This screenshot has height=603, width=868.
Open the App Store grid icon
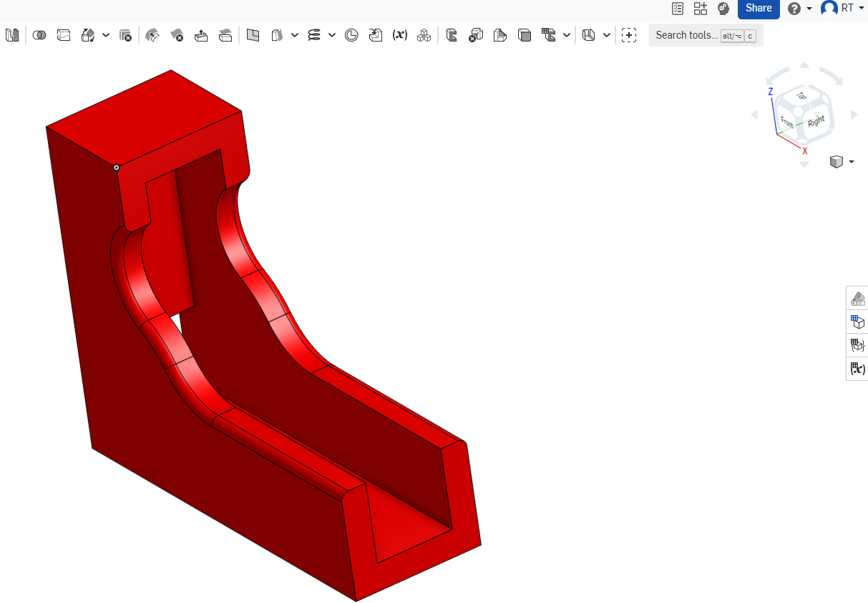click(701, 8)
